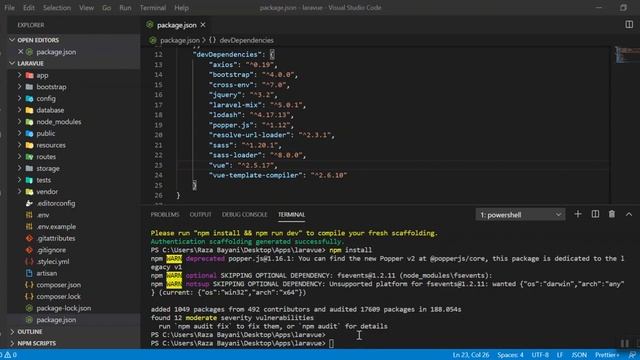Click the "vue" dependency line in editor

[243, 165]
